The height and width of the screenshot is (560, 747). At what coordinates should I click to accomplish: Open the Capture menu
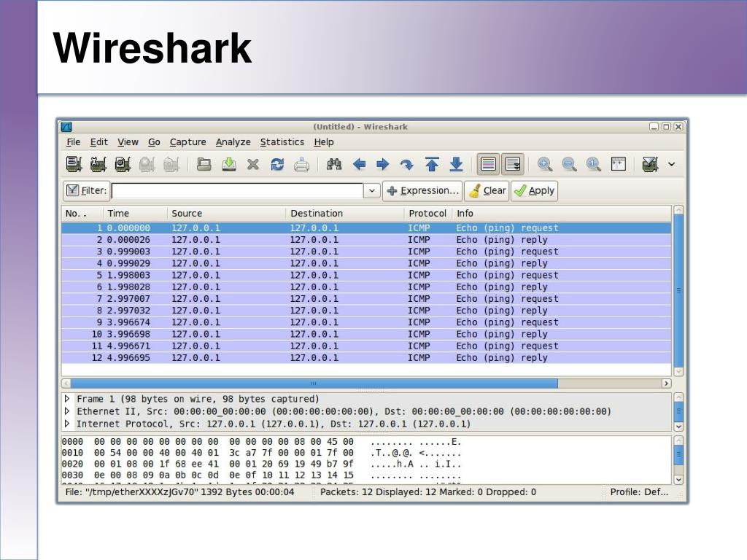(187, 142)
